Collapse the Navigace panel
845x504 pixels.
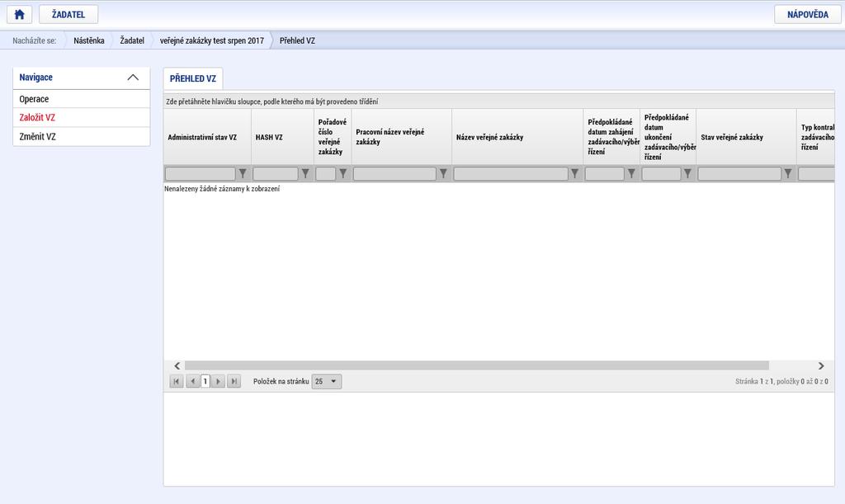point(133,78)
